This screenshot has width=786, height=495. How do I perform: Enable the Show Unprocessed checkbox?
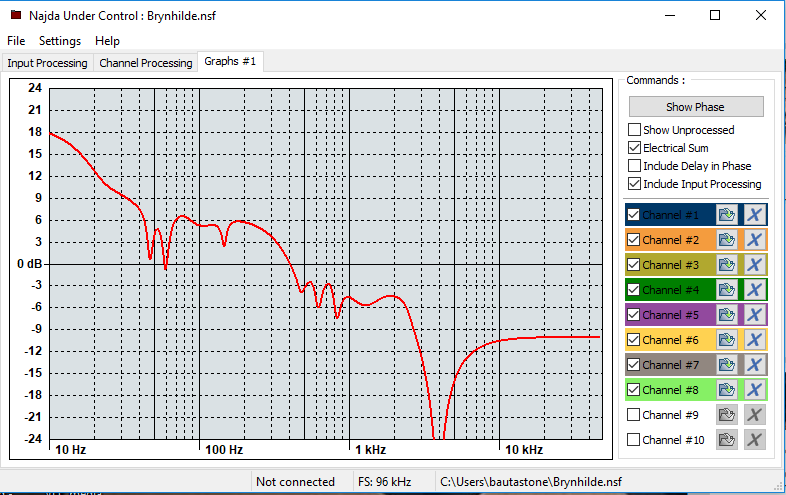coord(634,130)
